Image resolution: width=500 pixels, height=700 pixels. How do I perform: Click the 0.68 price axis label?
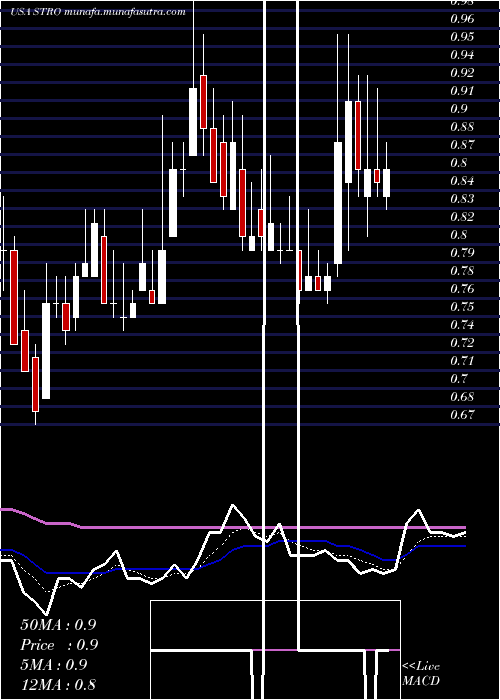[x=462, y=397]
